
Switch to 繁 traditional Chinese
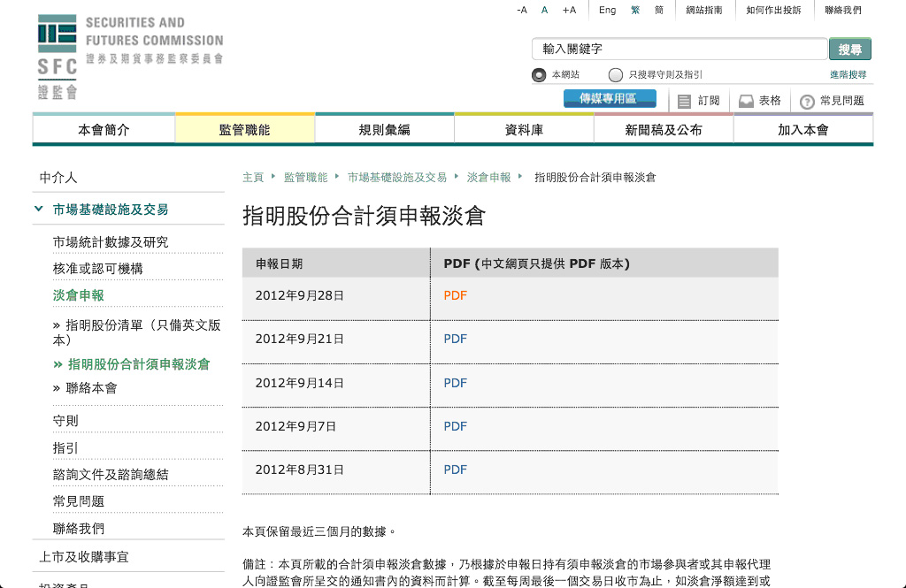click(635, 10)
